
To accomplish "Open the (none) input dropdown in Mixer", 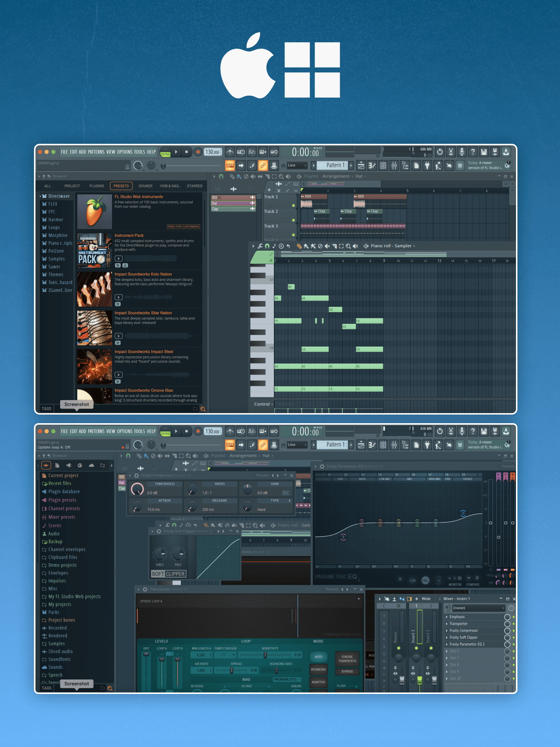I will [478, 608].
